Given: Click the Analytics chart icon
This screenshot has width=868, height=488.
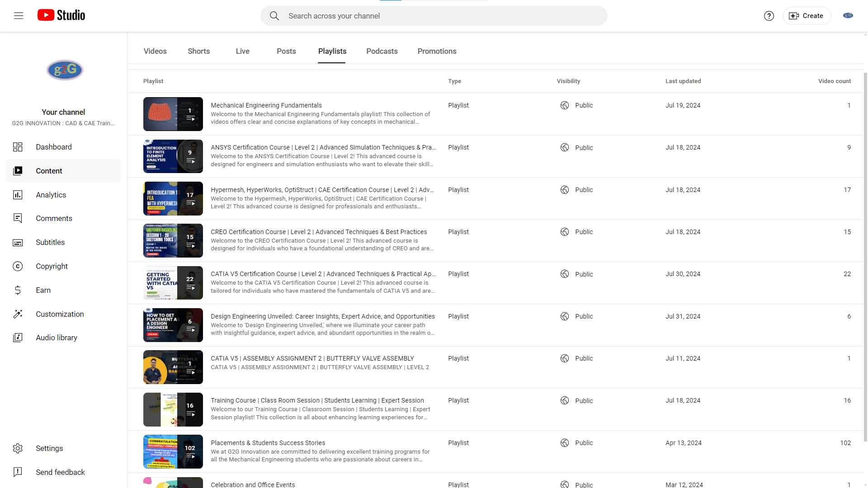Looking at the screenshot, I should click(18, 195).
